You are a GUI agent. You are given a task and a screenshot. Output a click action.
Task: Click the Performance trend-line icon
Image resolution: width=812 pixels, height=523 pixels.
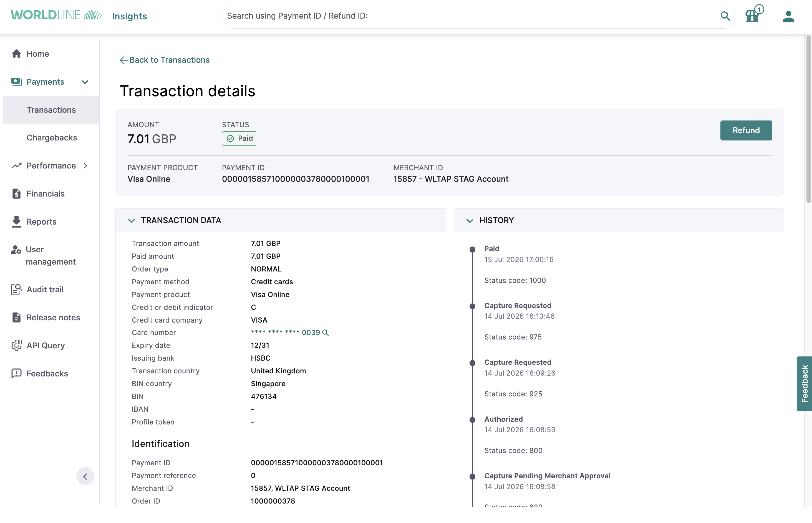(16, 165)
